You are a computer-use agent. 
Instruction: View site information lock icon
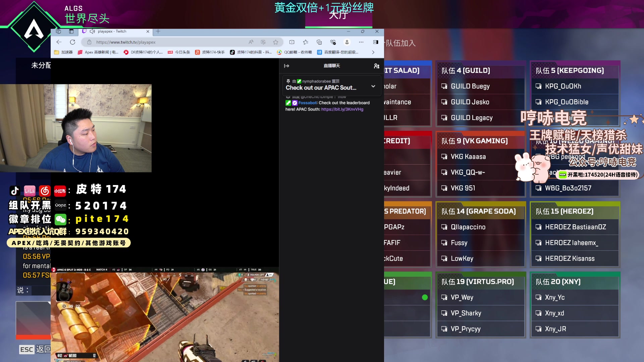pos(89,42)
